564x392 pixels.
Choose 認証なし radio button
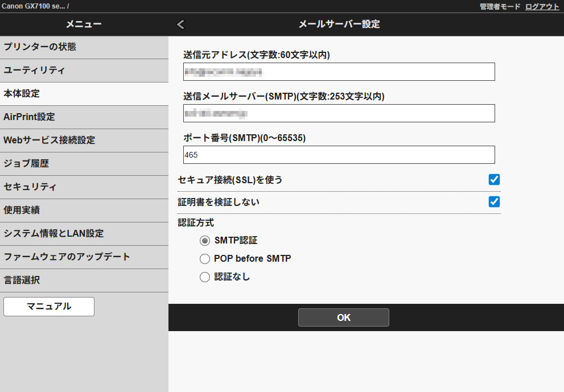coord(205,278)
